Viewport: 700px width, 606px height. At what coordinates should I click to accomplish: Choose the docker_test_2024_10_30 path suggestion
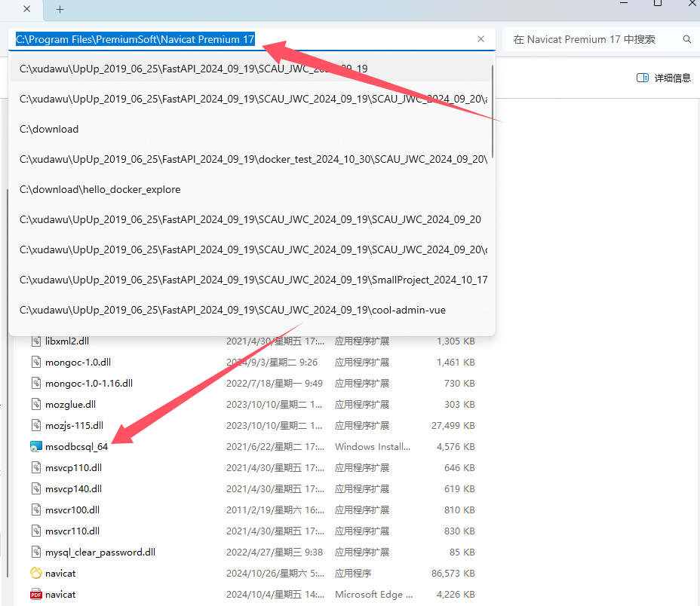(251, 159)
